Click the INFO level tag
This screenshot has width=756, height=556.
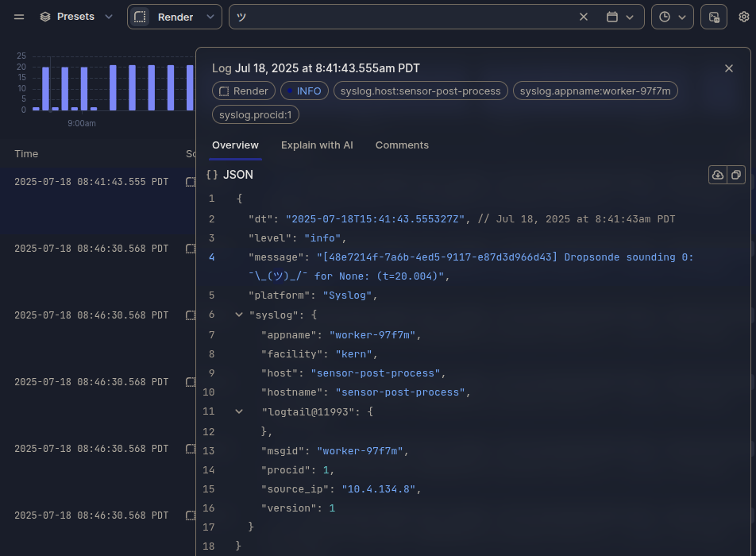pyautogui.click(x=304, y=91)
